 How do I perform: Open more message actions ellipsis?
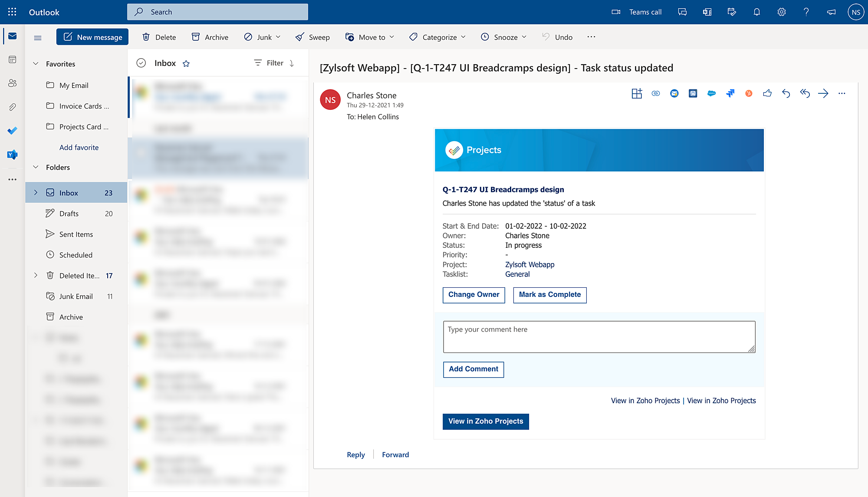842,93
